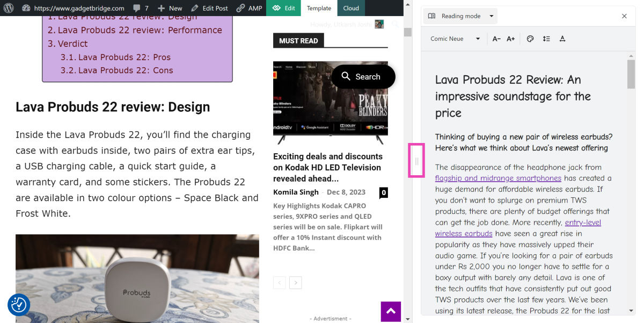
Task: Click the Edit Post link
Action: [x=209, y=8]
